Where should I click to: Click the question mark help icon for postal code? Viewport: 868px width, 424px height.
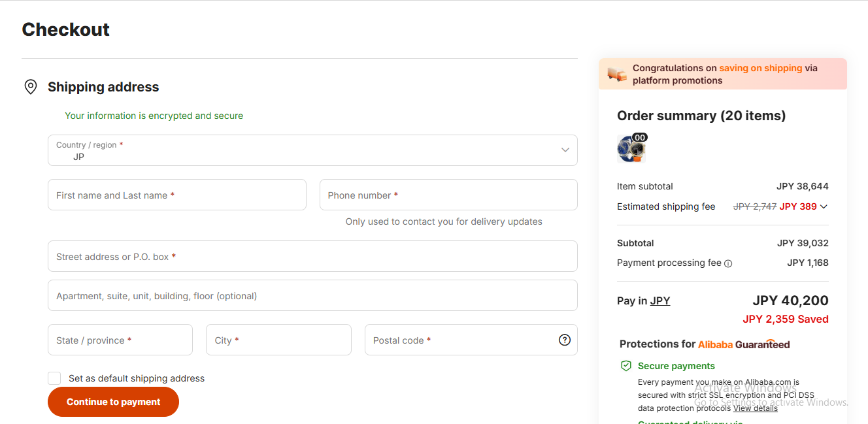click(x=564, y=340)
